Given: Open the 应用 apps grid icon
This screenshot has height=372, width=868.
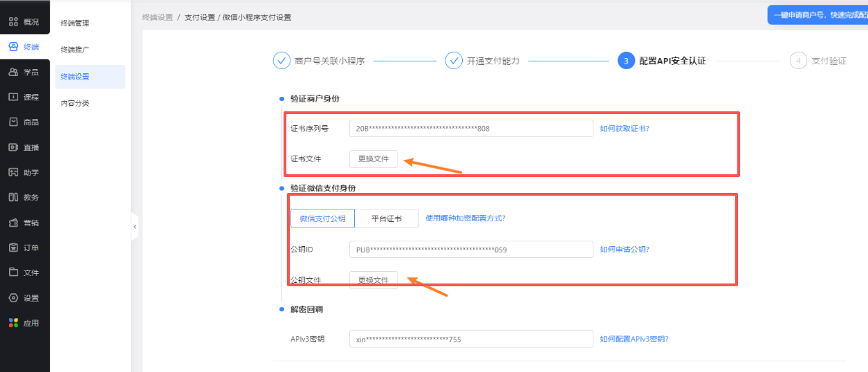Looking at the screenshot, I should (x=13, y=323).
